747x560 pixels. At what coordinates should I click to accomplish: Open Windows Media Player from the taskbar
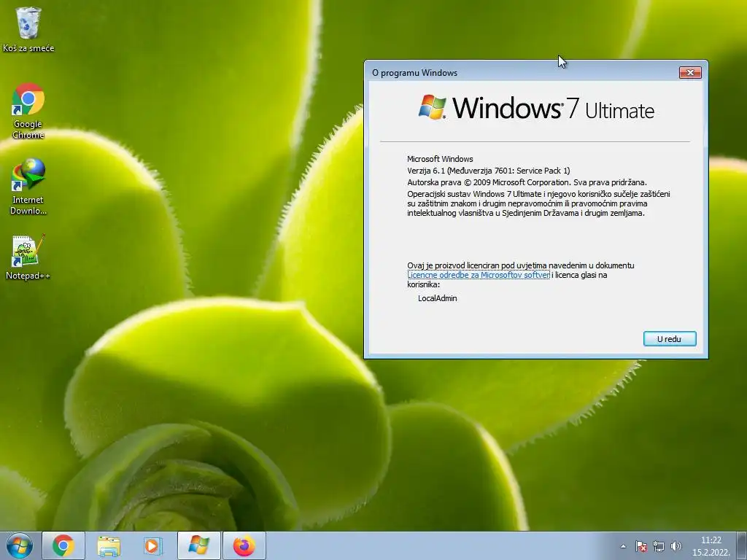153,545
